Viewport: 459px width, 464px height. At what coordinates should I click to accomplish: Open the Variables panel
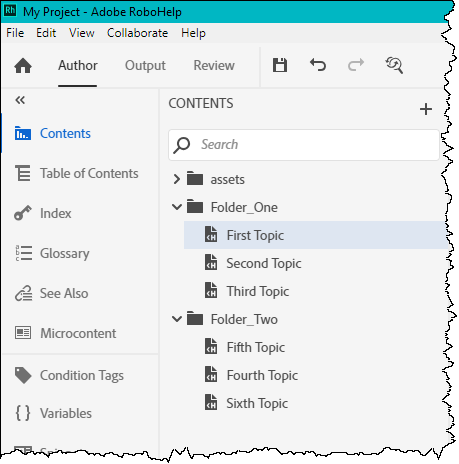[x=53, y=413]
